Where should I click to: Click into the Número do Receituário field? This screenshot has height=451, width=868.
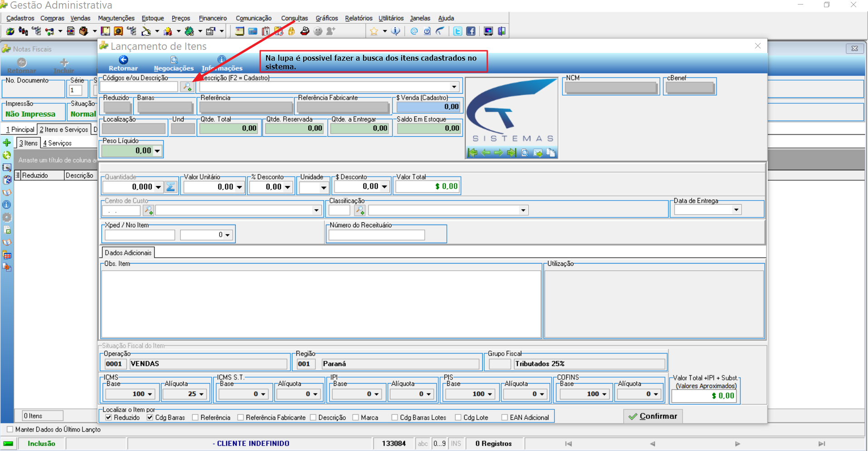point(377,235)
